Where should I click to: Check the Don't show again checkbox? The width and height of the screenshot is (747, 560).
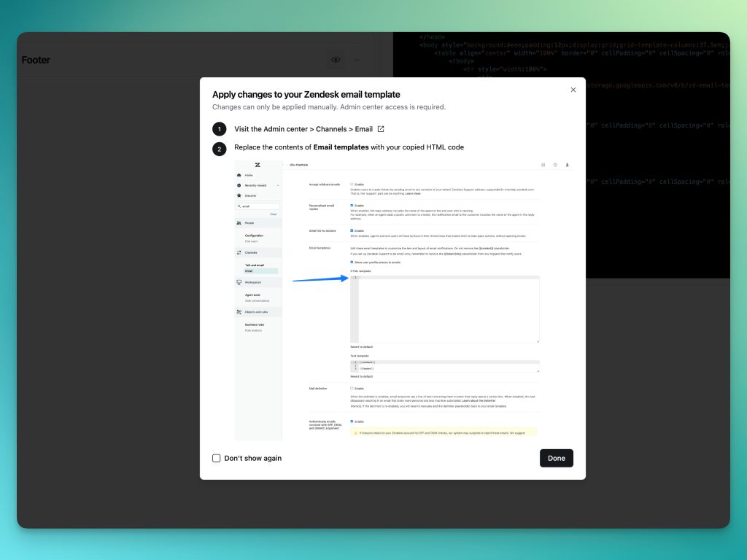click(x=217, y=458)
